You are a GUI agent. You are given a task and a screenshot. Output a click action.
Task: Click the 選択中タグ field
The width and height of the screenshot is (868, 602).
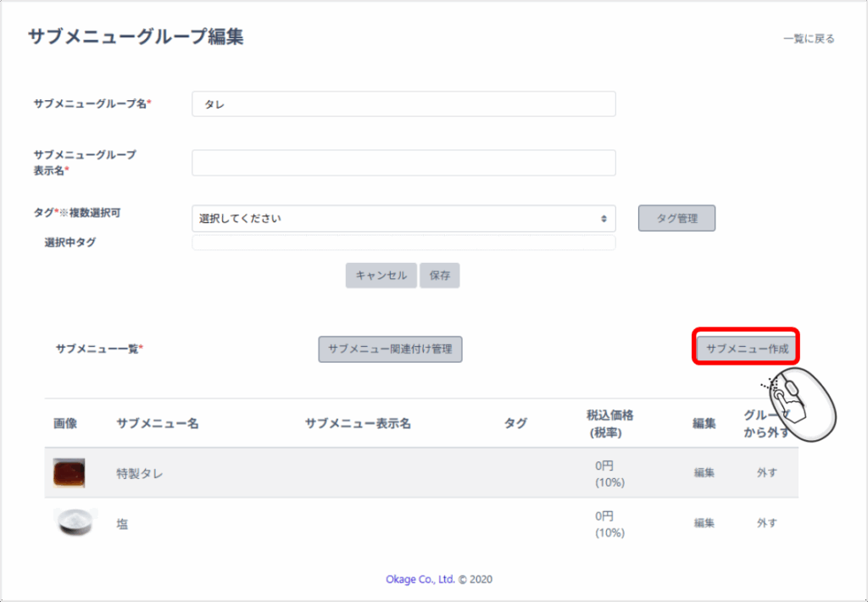pos(403,242)
